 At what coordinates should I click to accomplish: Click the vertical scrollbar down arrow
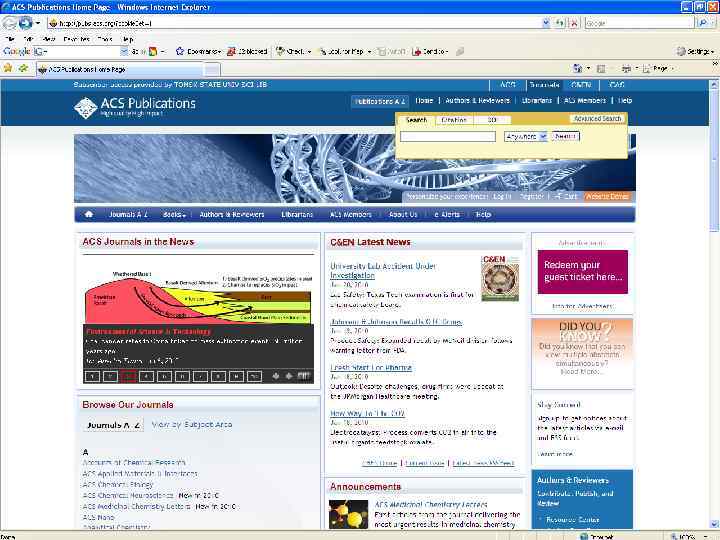click(714, 523)
